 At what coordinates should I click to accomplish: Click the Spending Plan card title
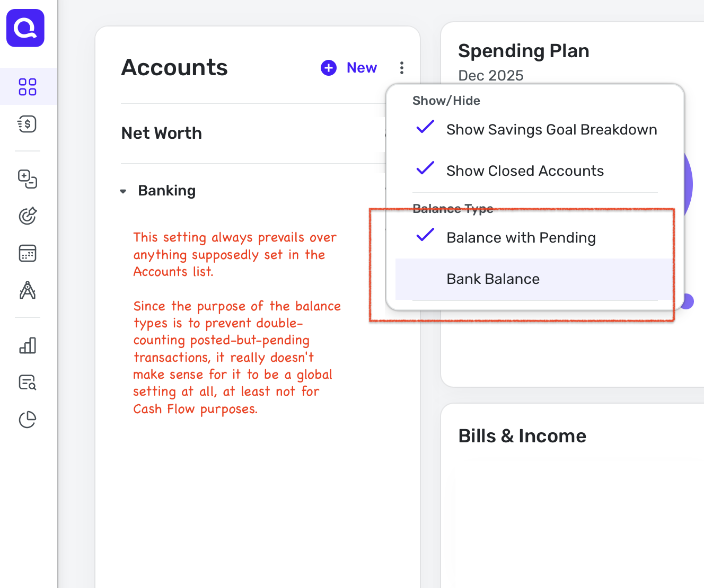[x=523, y=51]
